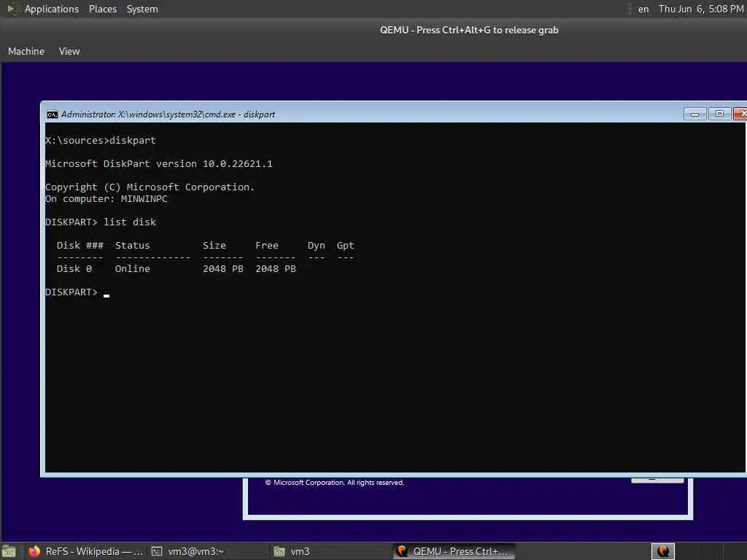The width and height of the screenshot is (747, 560).
Task: Click the 'Status' column header
Action: click(133, 246)
